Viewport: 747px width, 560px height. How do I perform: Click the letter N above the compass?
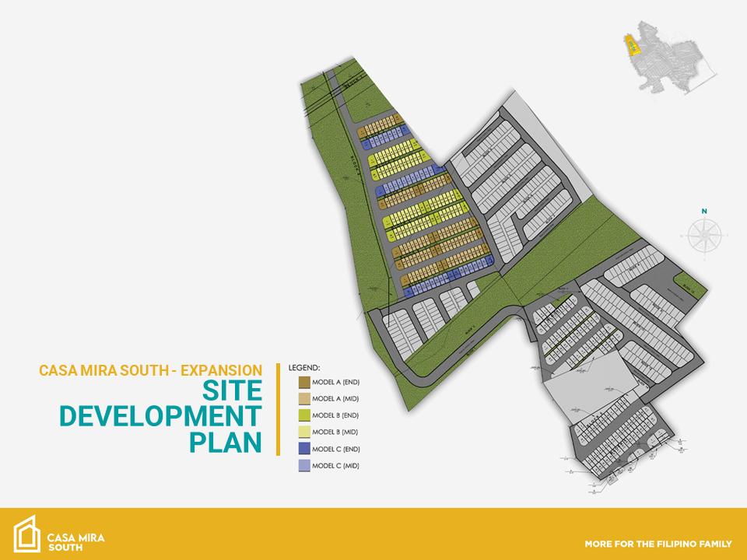click(x=704, y=211)
